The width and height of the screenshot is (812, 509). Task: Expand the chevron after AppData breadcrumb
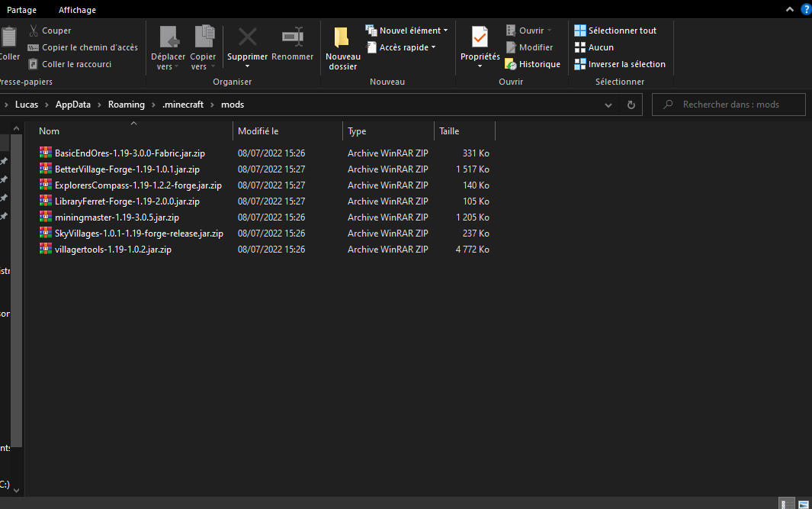tap(99, 105)
